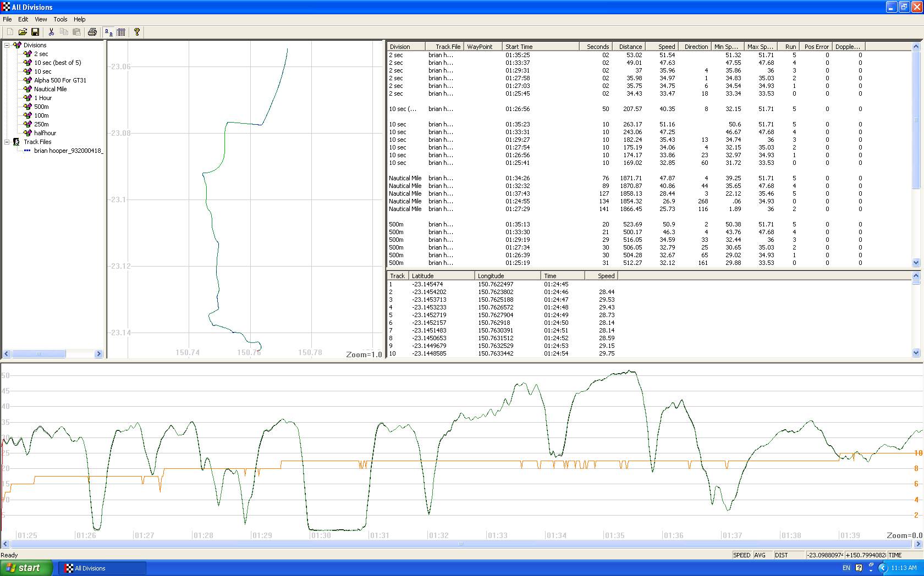This screenshot has width=924, height=576.
Task: Click the Help question mark icon
Action: [x=137, y=32]
